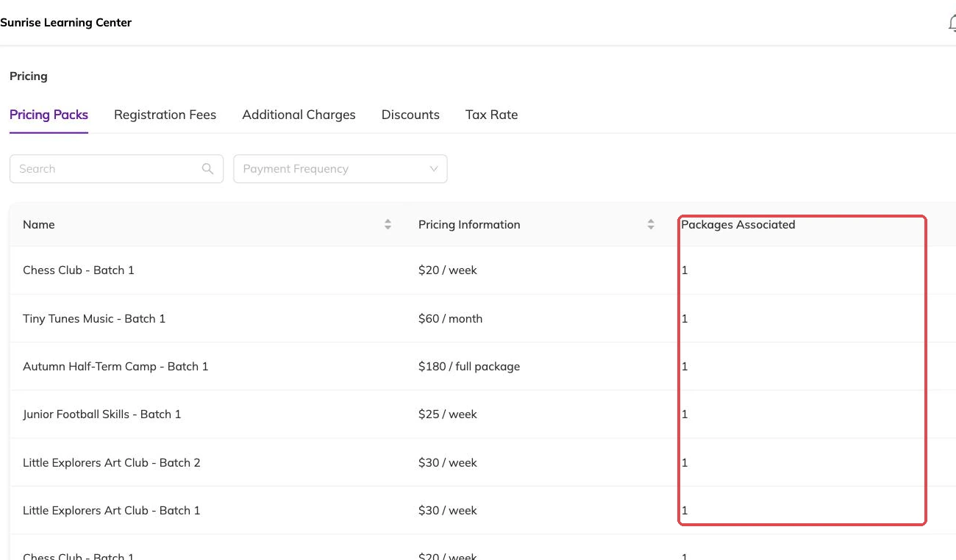Select Little Explorers Art Club - Batch 1
The height and width of the screenshot is (560, 956).
click(x=112, y=511)
